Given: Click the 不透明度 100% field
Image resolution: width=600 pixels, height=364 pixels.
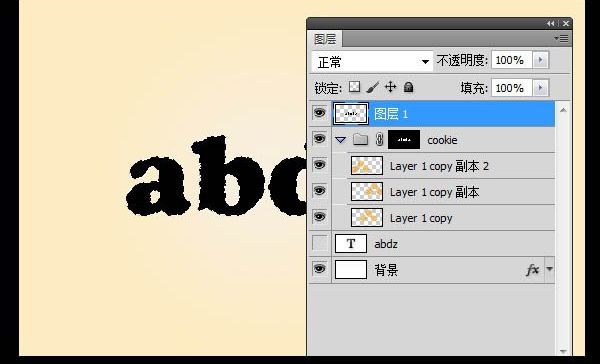Looking at the screenshot, I should point(512,60).
